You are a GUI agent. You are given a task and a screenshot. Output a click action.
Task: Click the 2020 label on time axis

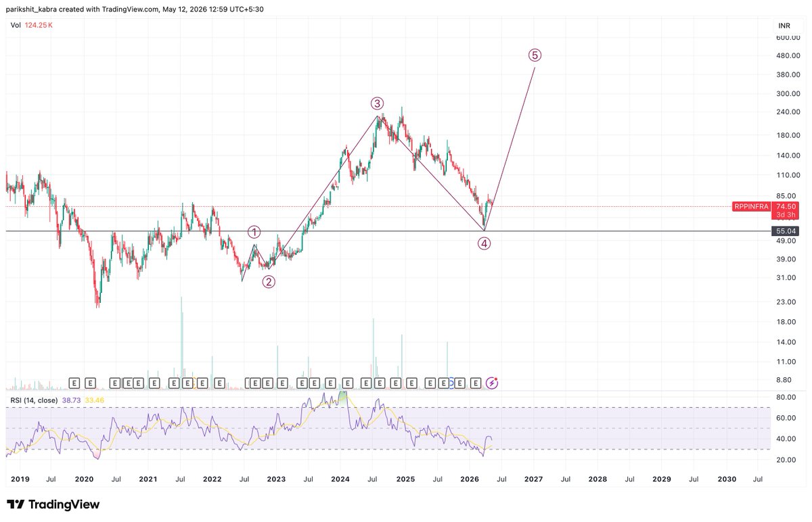point(84,479)
